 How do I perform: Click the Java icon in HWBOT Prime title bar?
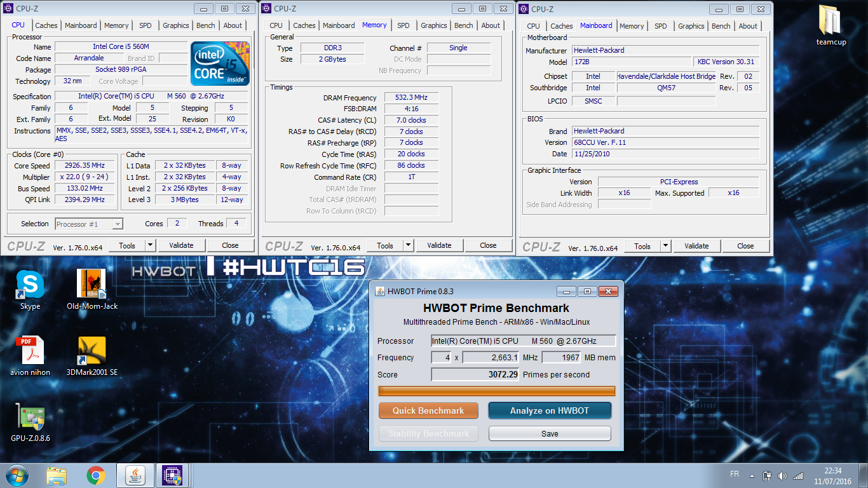point(380,291)
